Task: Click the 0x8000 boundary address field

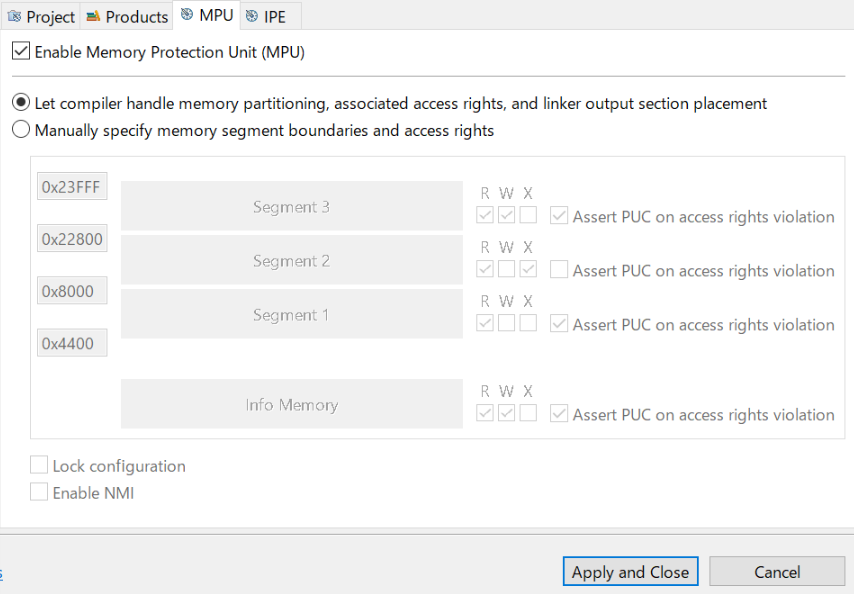Action: tap(72, 291)
